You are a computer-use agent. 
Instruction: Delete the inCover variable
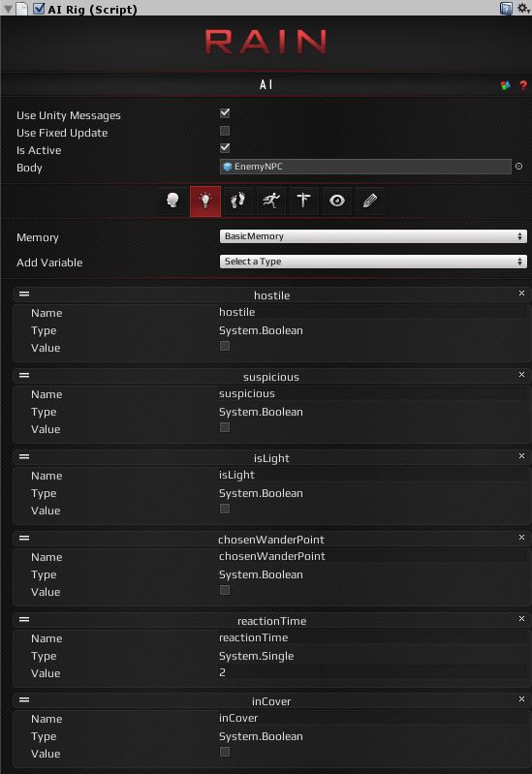click(521, 699)
